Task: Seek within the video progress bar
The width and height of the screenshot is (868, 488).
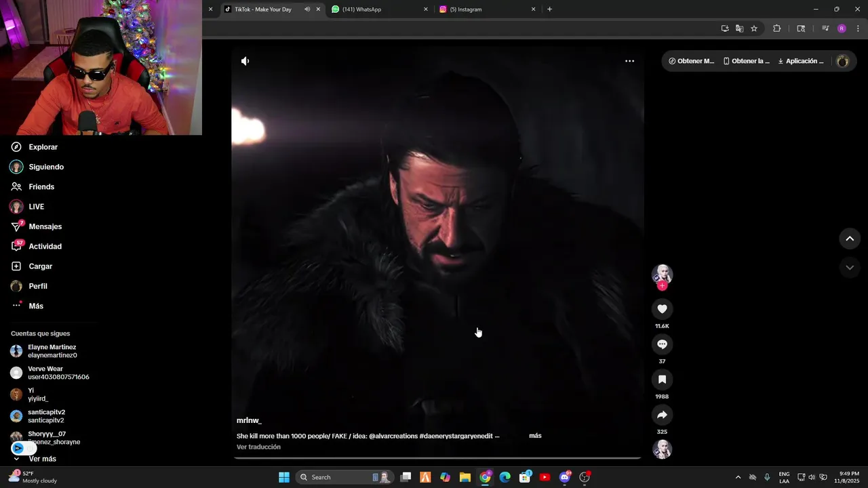Action: [x=437, y=458]
